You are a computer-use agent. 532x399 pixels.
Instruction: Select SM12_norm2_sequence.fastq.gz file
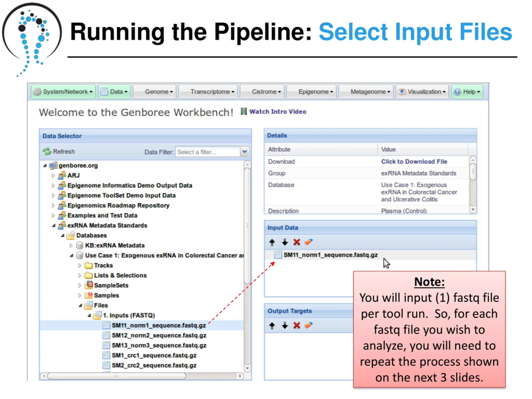(x=159, y=335)
